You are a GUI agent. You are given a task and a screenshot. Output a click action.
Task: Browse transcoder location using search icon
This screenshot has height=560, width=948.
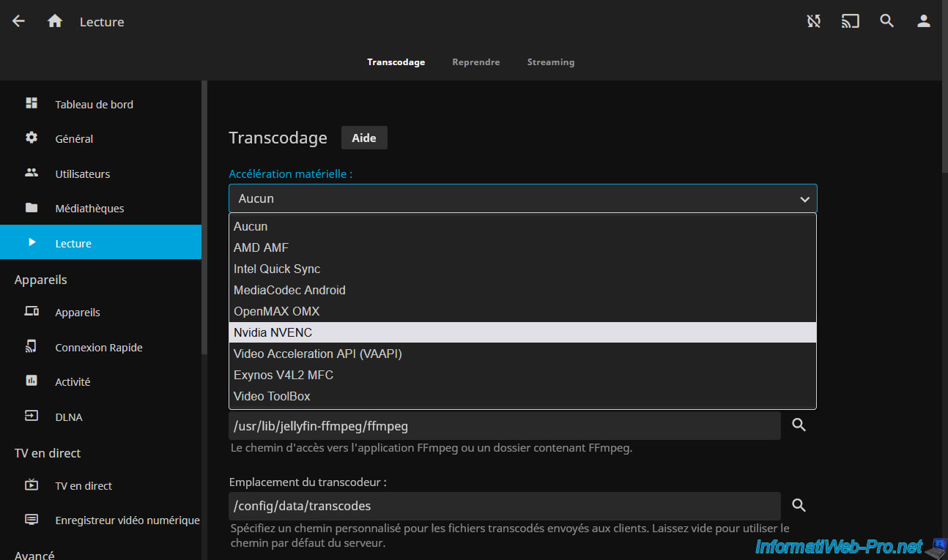click(x=799, y=506)
